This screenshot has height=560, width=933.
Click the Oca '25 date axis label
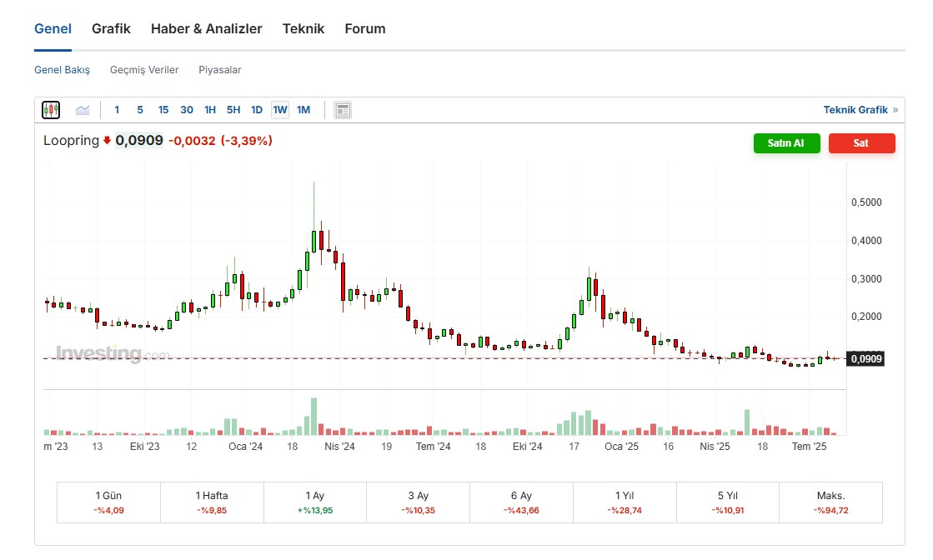click(622, 447)
